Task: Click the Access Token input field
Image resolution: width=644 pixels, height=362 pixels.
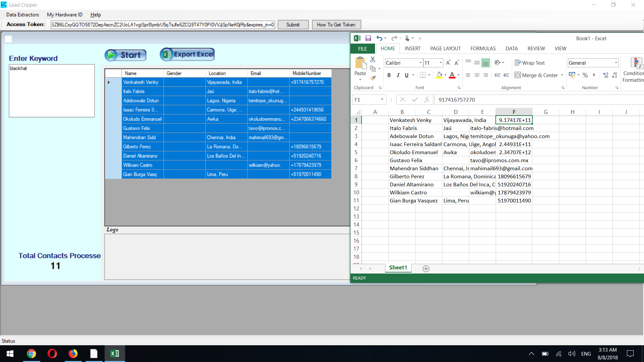Action: 163,25
